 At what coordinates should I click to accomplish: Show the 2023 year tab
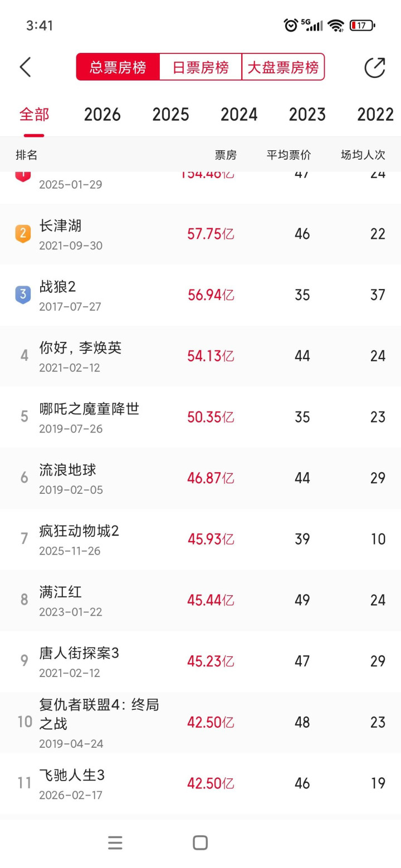click(307, 115)
